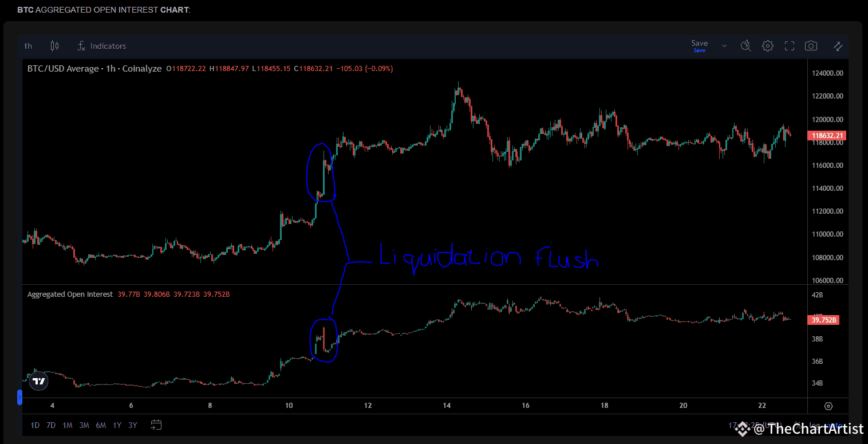The height and width of the screenshot is (444, 868).
Task: Click the O118722.22 open value
Action: (187, 69)
